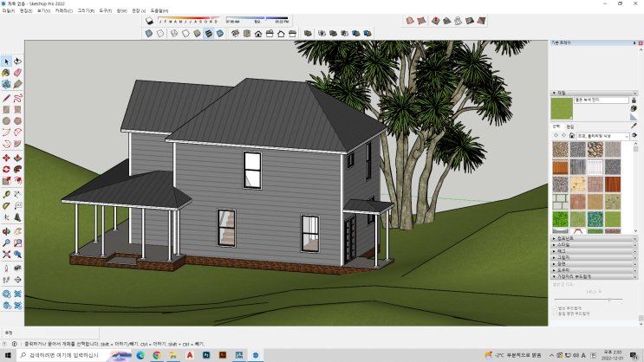Viewport: 644px width, 362px height.
Task: Choose the Eraser tool
Action: click(18, 74)
